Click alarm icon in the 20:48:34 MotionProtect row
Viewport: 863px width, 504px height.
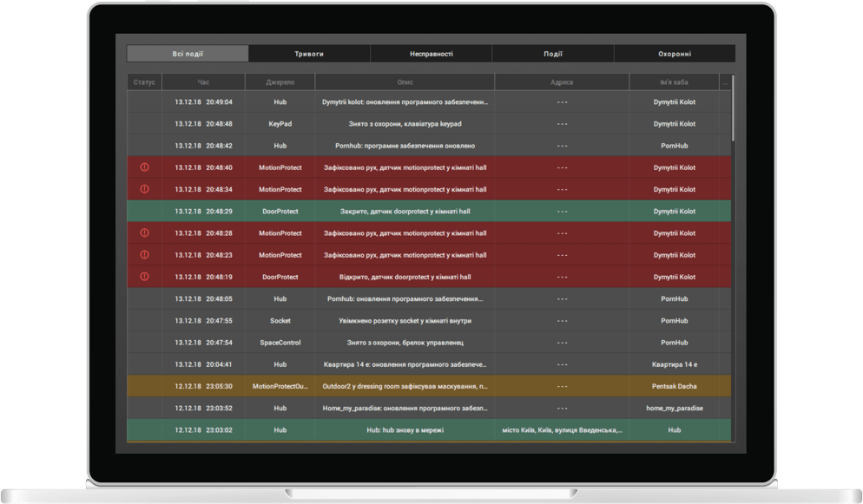tap(145, 189)
